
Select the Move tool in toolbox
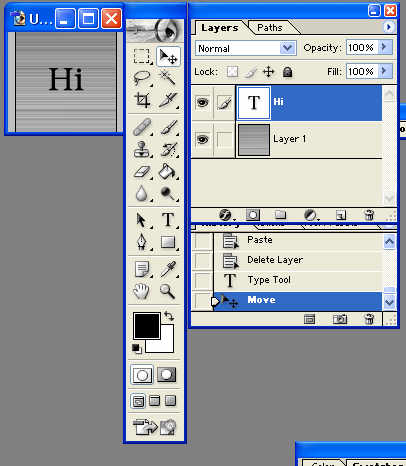click(168, 56)
